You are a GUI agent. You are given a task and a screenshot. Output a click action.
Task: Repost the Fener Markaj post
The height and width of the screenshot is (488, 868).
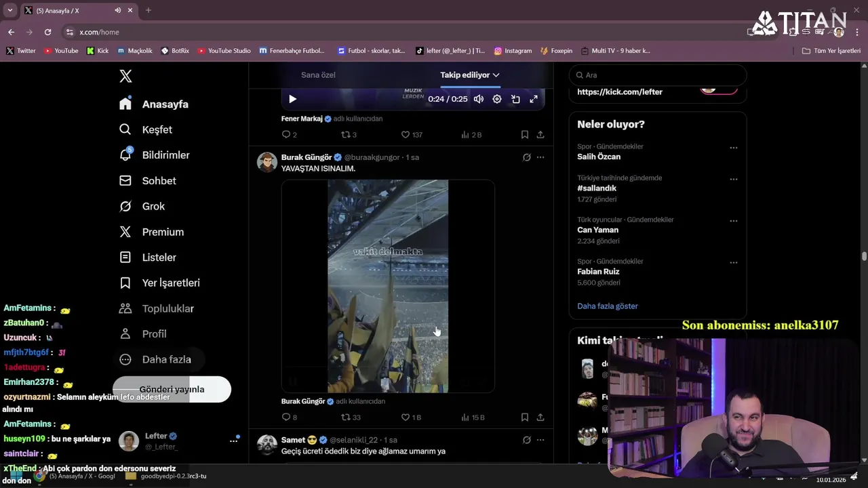coord(349,135)
